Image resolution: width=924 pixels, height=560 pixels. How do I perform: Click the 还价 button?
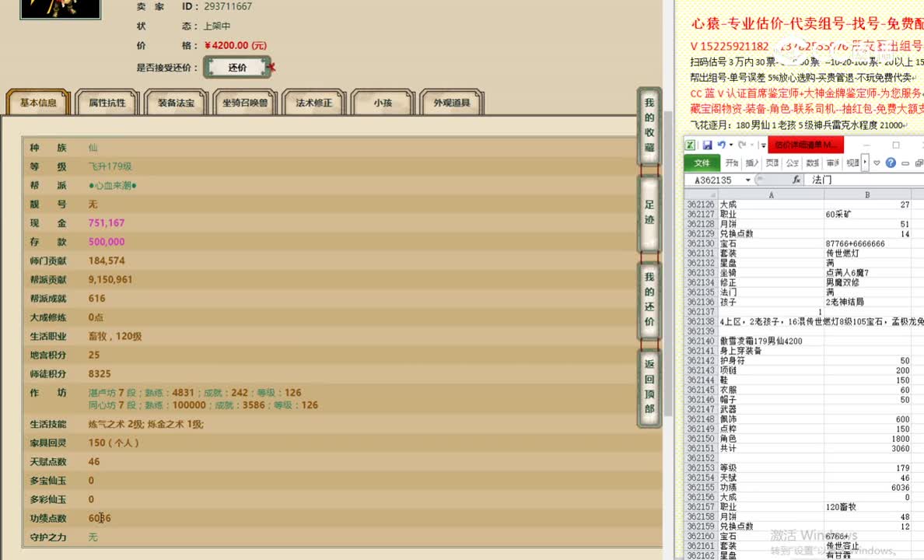coord(236,68)
